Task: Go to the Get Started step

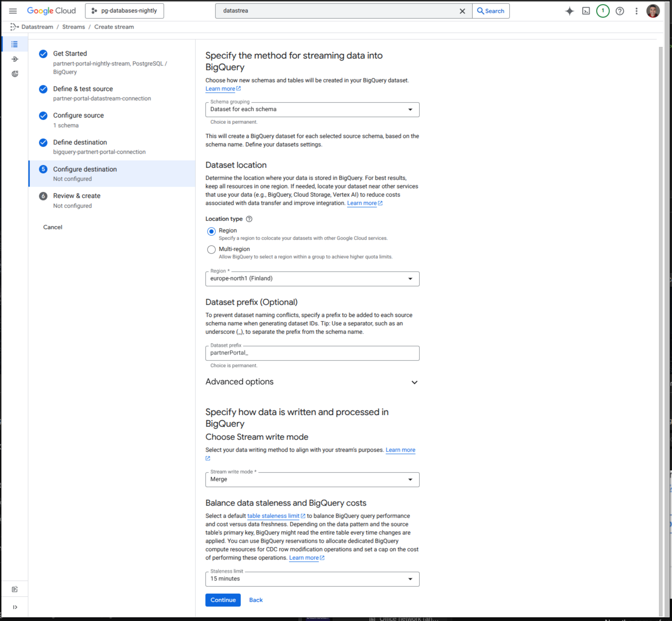Action: [x=70, y=54]
